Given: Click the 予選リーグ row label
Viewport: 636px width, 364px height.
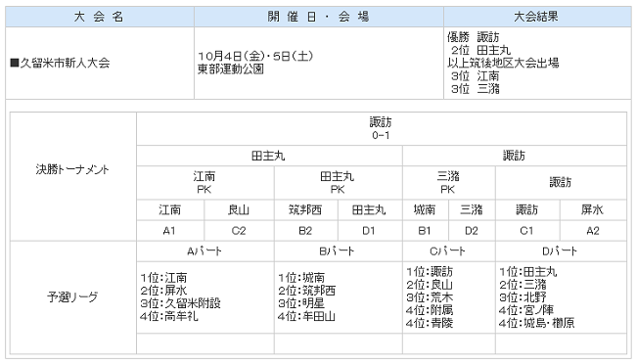Looking at the screenshot, I should point(73,297).
